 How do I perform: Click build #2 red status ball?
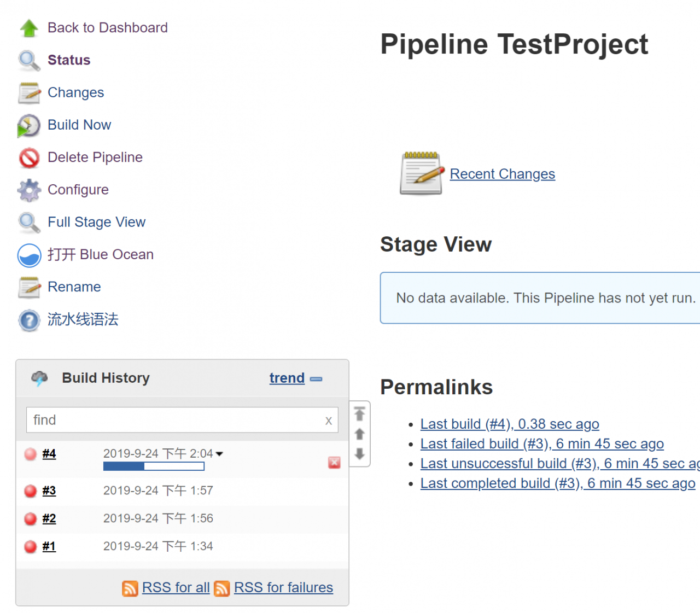pyautogui.click(x=31, y=519)
